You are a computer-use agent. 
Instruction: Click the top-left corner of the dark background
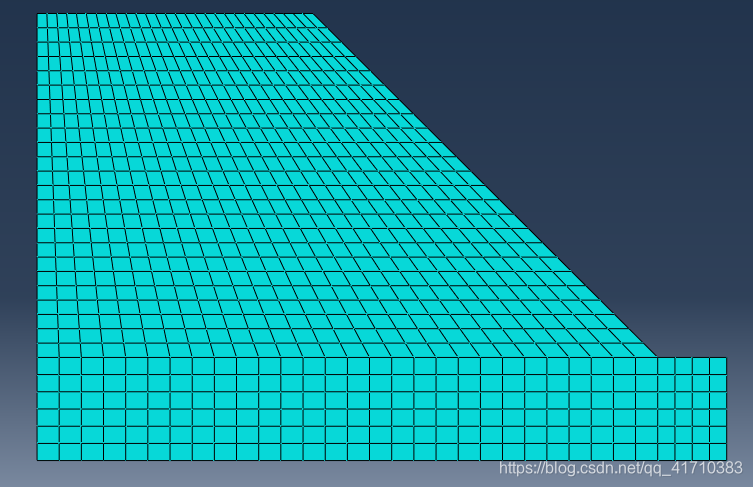pyautogui.click(x=5, y=5)
